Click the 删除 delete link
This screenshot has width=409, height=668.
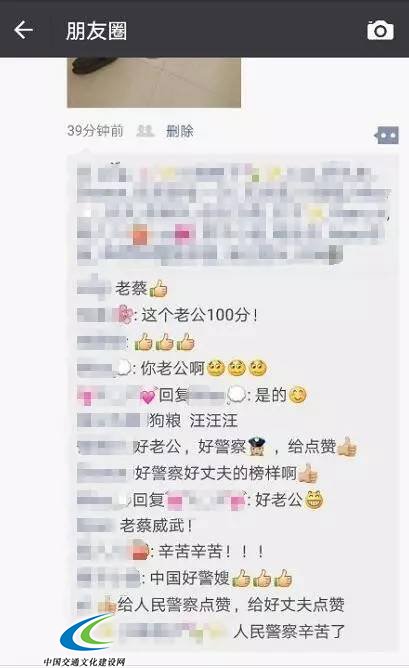[x=179, y=131]
